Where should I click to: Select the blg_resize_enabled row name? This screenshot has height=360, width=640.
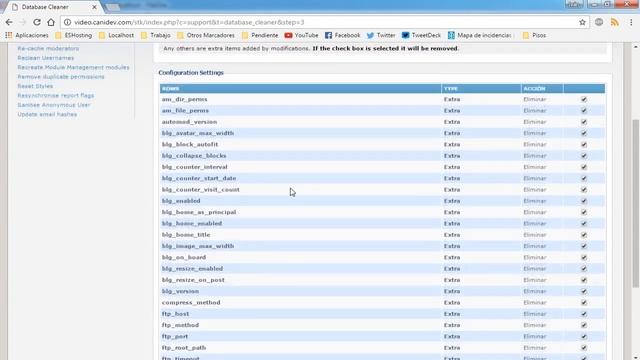(192, 269)
